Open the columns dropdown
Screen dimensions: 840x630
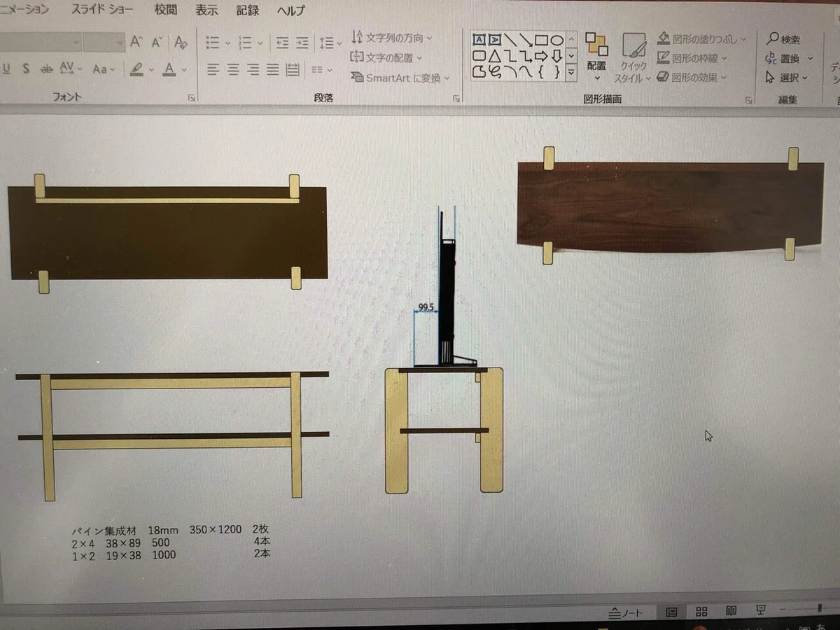pyautogui.click(x=321, y=70)
